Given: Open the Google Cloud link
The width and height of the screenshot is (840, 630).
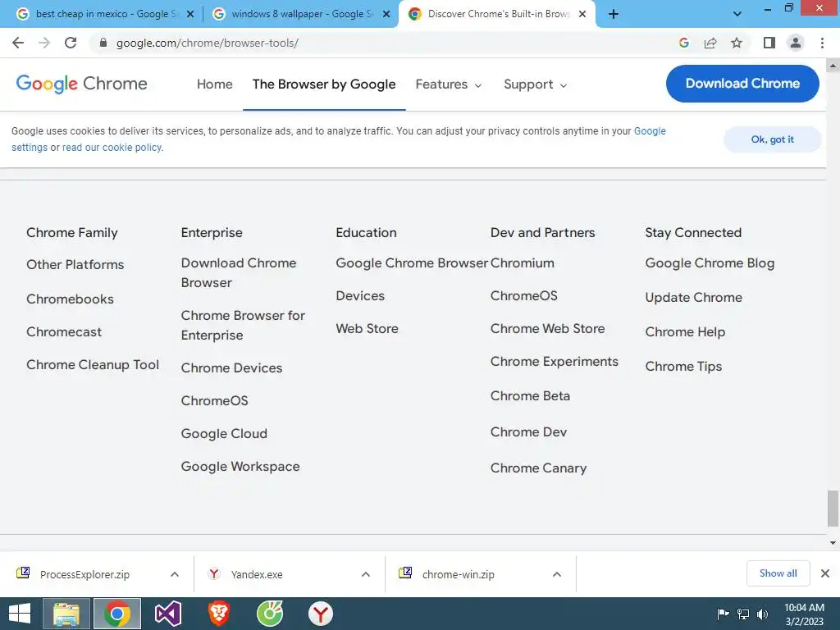Looking at the screenshot, I should pyautogui.click(x=224, y=433).
